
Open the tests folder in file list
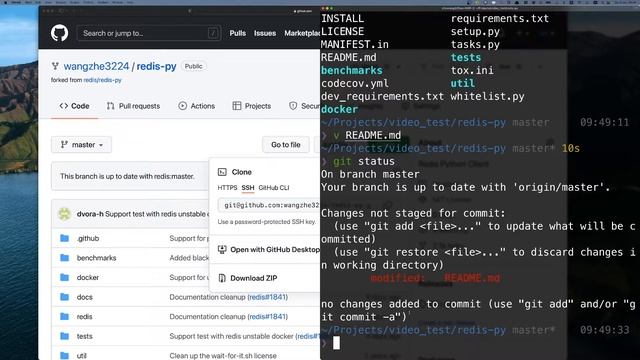coord(84,336)
